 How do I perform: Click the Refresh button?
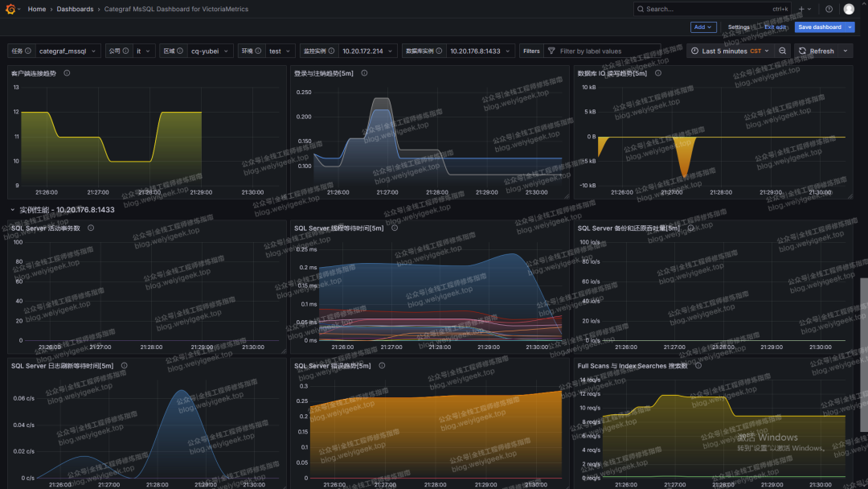[x=817, y=51]
